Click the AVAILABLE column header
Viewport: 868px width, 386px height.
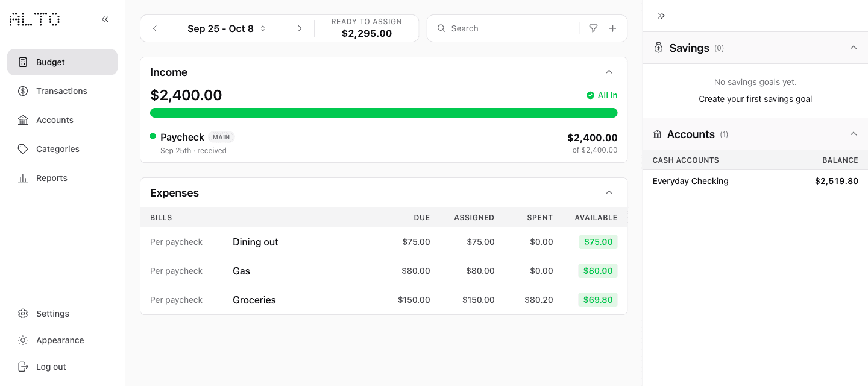point(596,217)
